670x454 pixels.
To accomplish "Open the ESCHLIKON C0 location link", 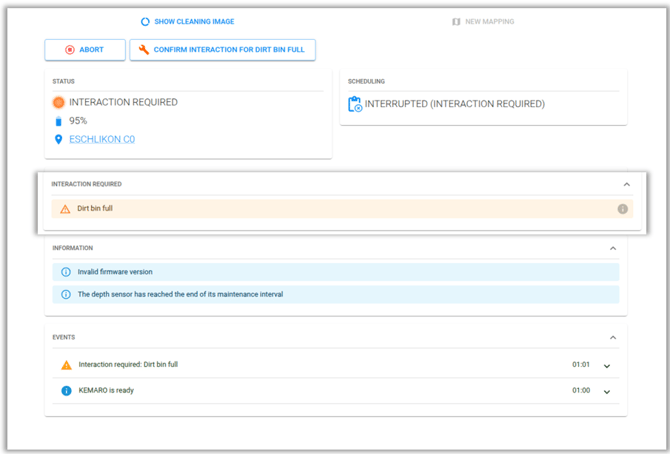I will tap(102, 139).
